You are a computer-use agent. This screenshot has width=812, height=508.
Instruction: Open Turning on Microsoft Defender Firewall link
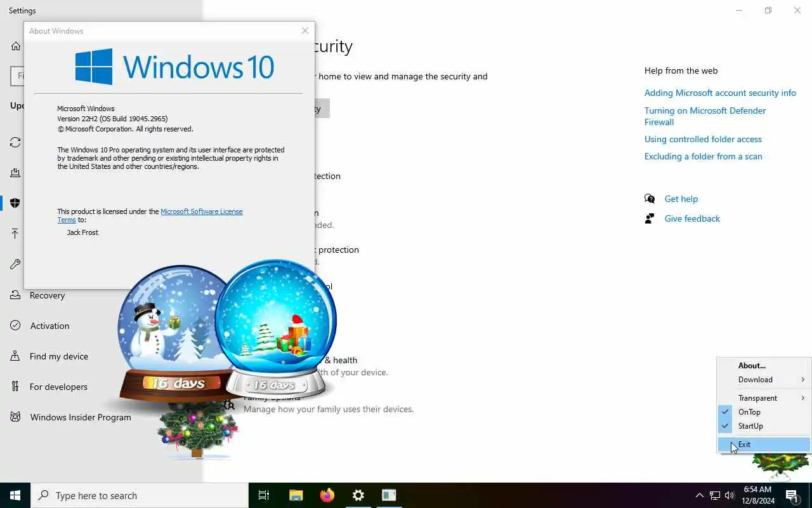point(705,116)
